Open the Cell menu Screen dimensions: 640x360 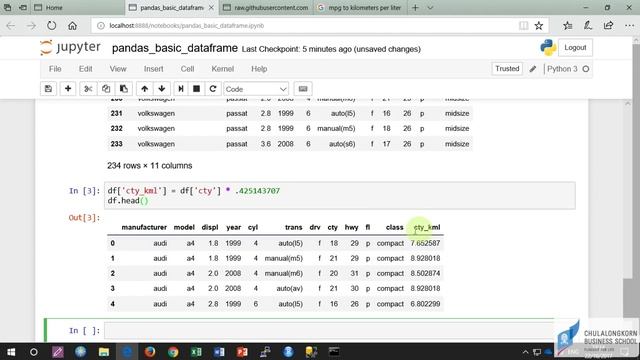coord(187,69)
